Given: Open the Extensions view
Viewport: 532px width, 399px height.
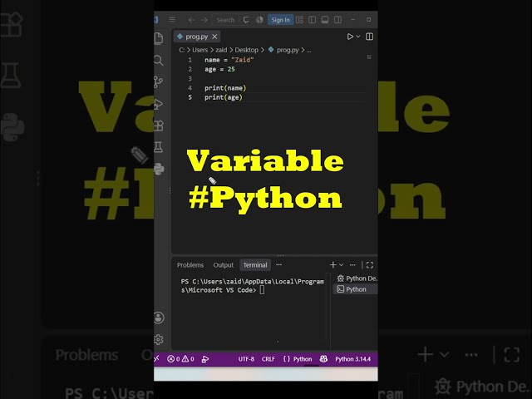Looking at the screenshot, I should [x=159, y=126].
